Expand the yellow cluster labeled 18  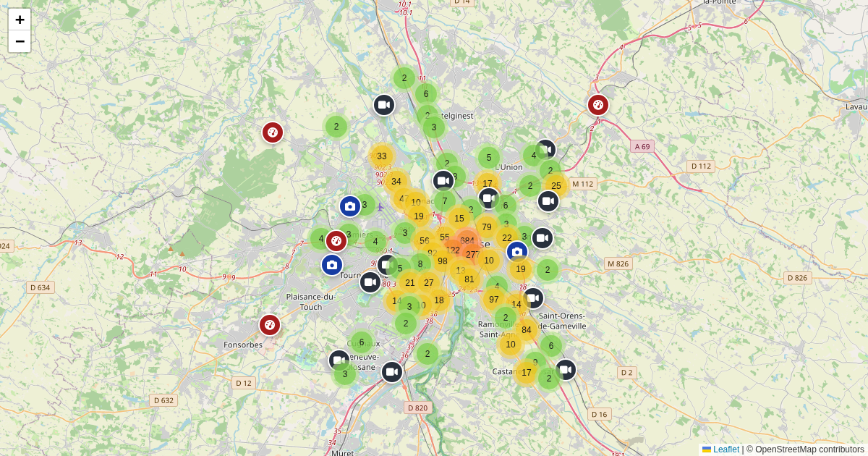(x=439, y=300)
